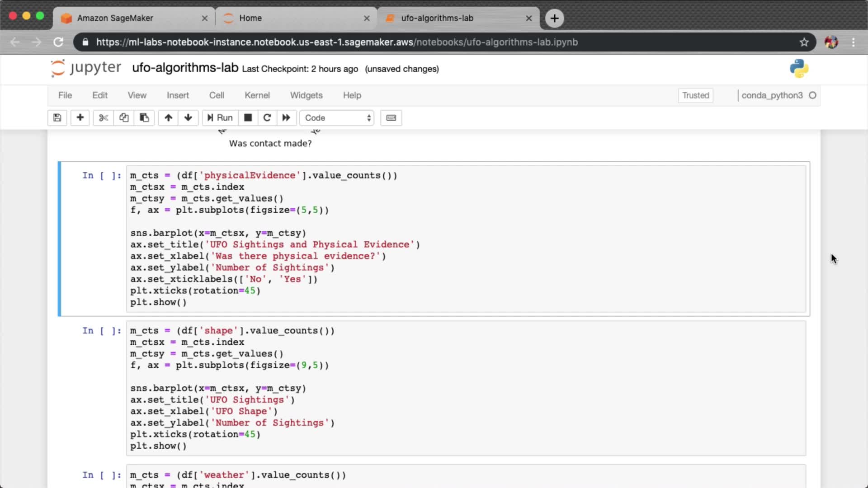The image size is (868, 488).
Task: Move selected cell down arrow
Action: [x=188, y=118]
